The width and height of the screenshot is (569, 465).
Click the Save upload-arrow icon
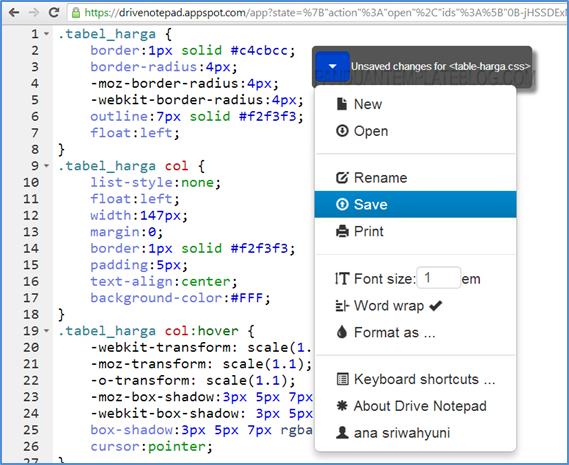pos(342,204)
